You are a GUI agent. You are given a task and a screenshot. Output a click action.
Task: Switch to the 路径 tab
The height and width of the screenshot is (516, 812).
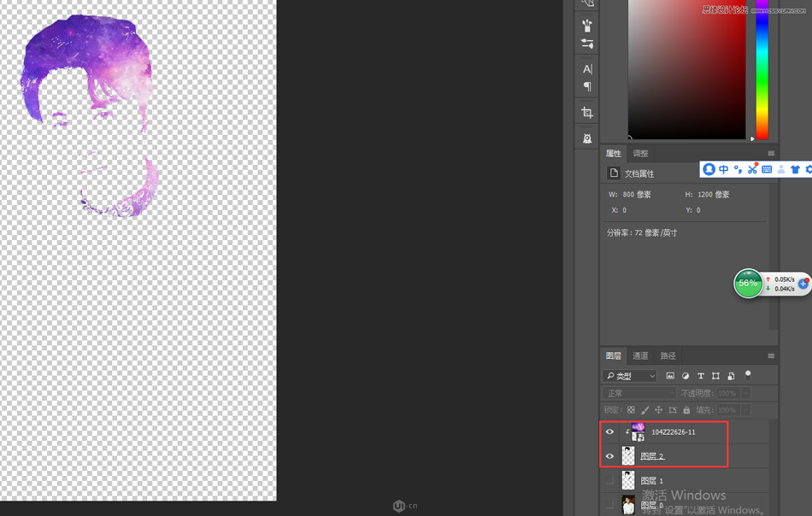pos(668,355)
